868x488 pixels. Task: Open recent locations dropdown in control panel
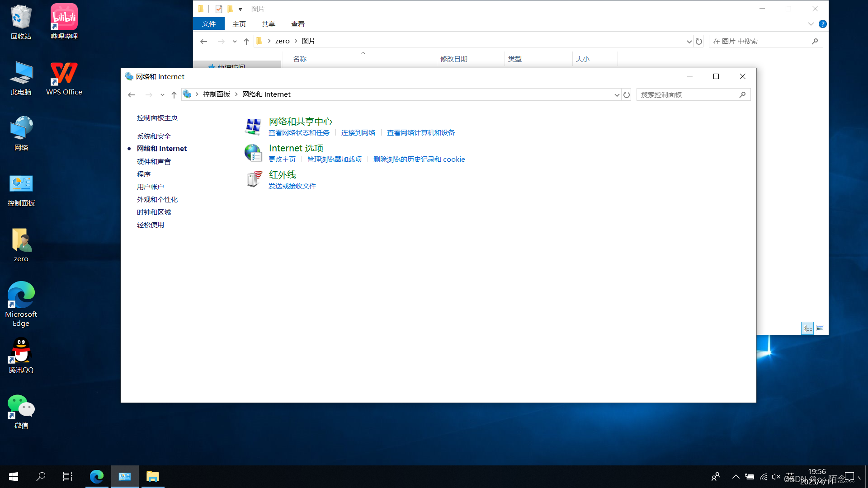click(162, 95)
